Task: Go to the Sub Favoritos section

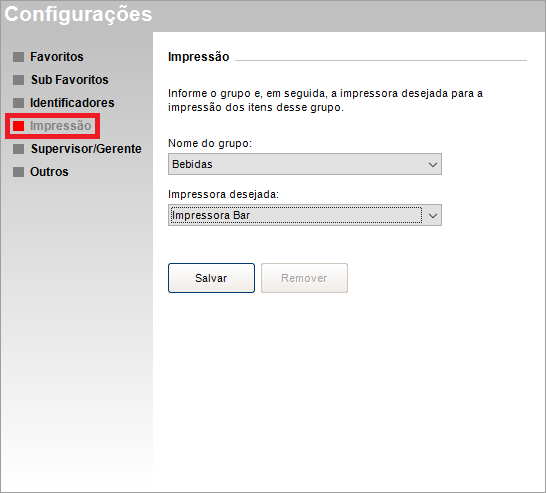Action: (x=70, y=80)
